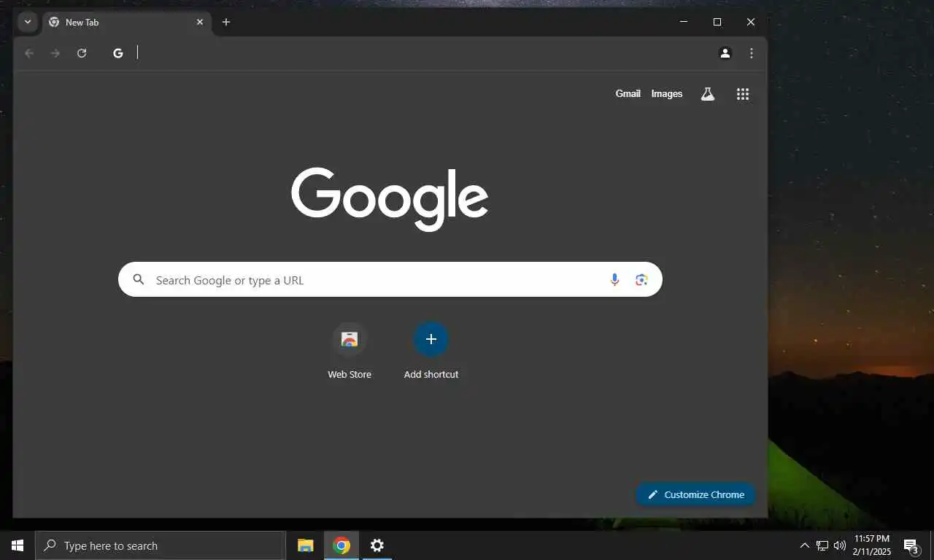Screen dimensions: 934x560
Task: Open the Chrome profile icon
Action: click(725, 53)
